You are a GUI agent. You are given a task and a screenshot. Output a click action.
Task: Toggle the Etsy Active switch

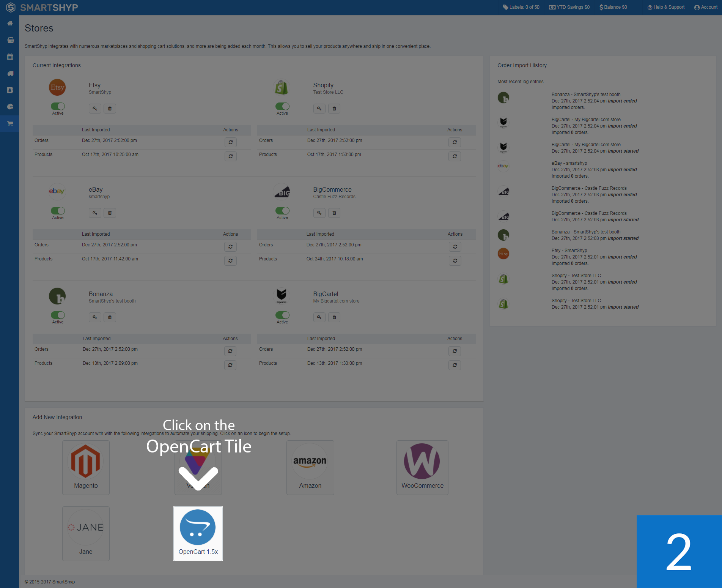pyautogui.click(x=58, y=106)
